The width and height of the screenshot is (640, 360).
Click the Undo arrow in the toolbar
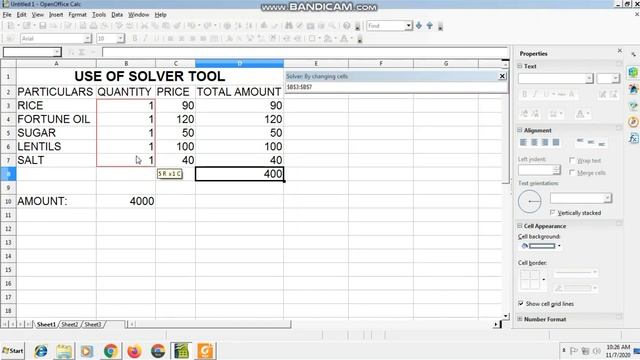(x=191, y=26)
